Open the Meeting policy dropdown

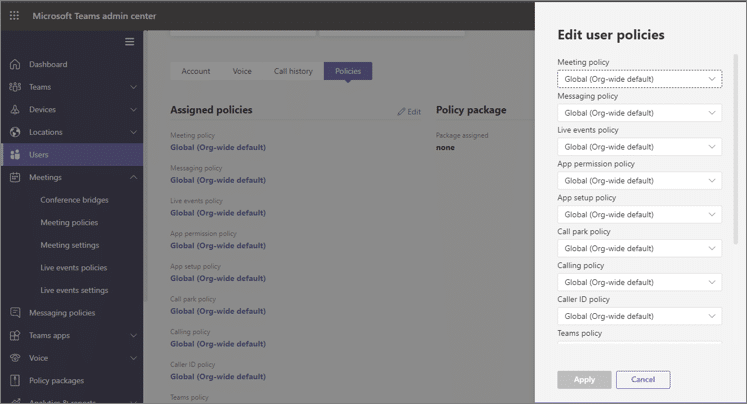tap(639, 79)
